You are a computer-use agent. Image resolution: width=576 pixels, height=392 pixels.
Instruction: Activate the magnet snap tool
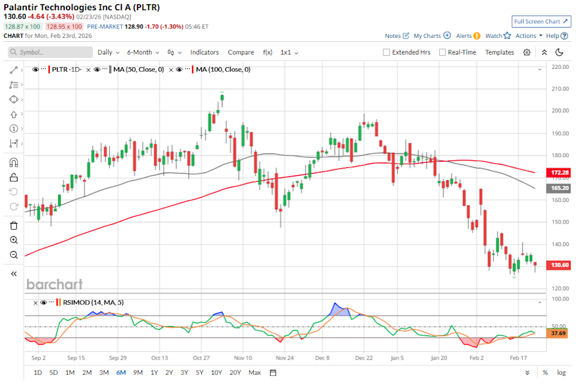tap(14, 162)
